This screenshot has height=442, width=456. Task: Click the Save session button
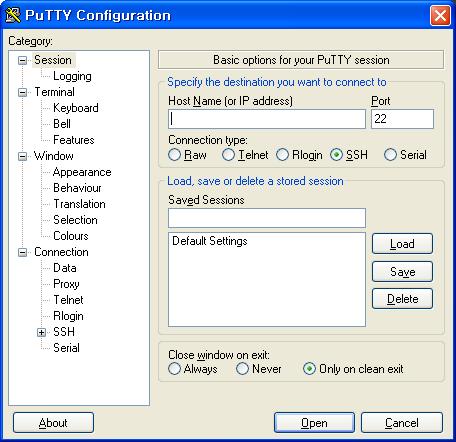tap(402, 271)
